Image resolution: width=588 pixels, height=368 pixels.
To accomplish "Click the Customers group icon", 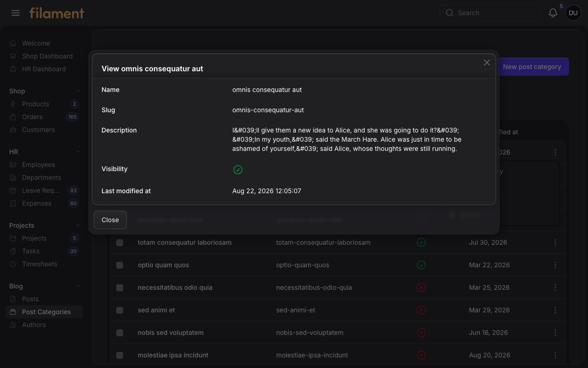I will (x=13, y=130).
